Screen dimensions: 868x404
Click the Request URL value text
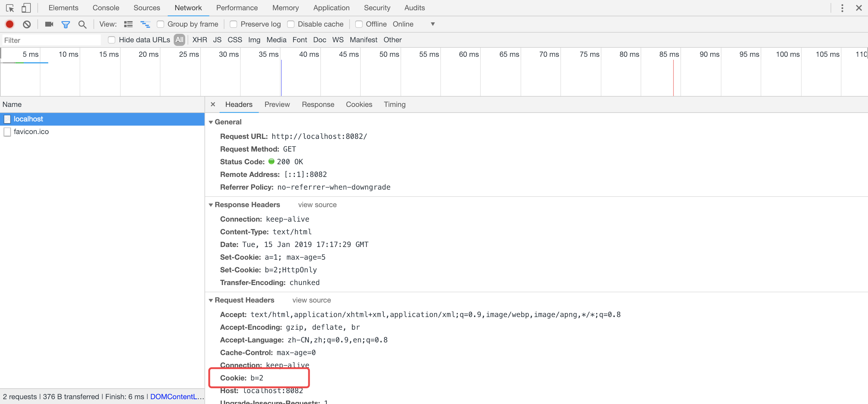click(319, 136)
